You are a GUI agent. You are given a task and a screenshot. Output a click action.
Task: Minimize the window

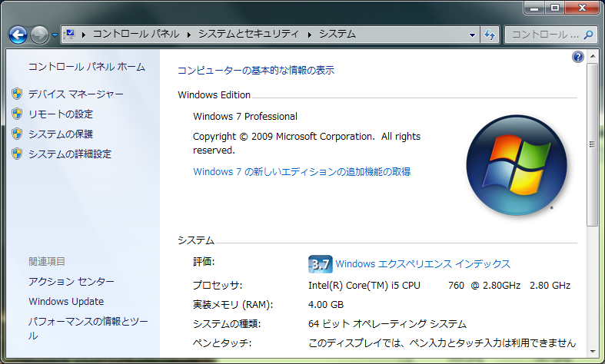(534, 8)
